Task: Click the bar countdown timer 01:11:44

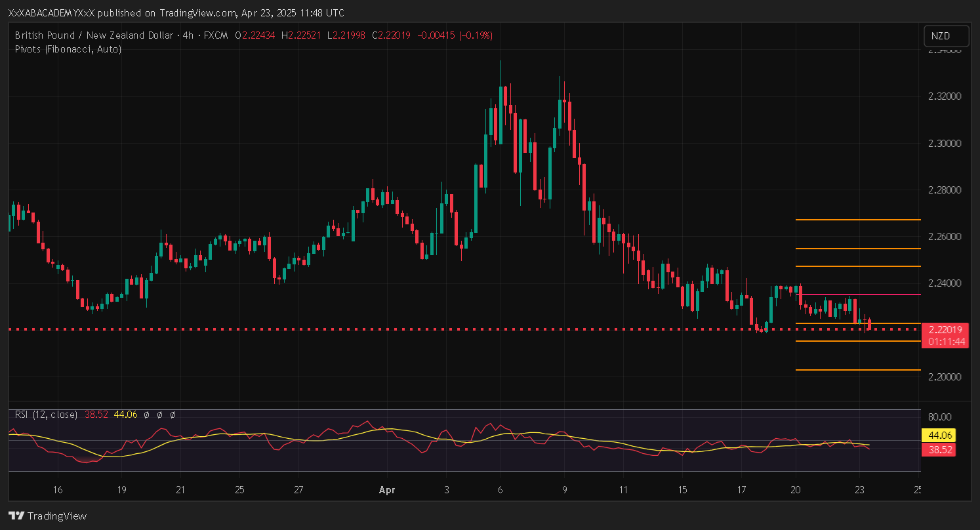Action: pyautogui.click(x=945, y=341)
